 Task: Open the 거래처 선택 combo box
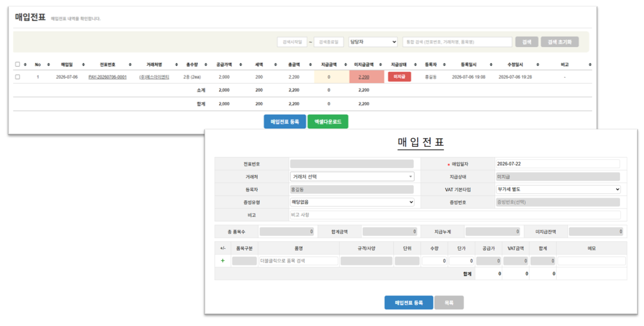[x=352, y=177]
